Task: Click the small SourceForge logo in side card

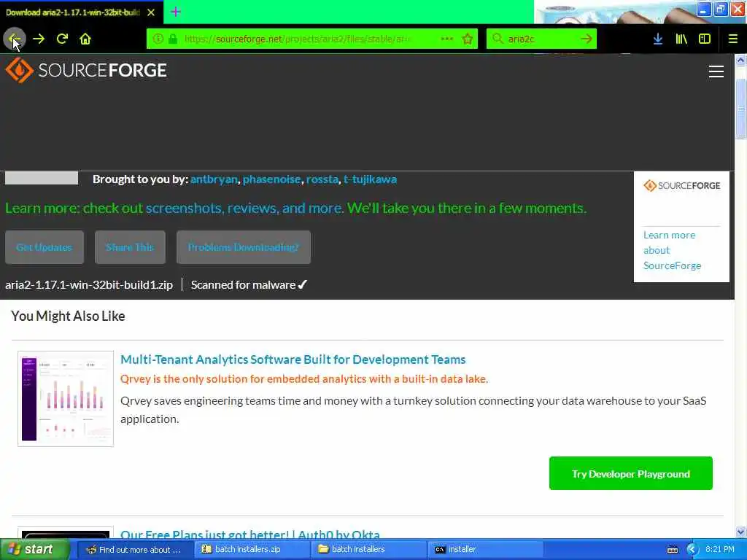Action: (682, 186)
